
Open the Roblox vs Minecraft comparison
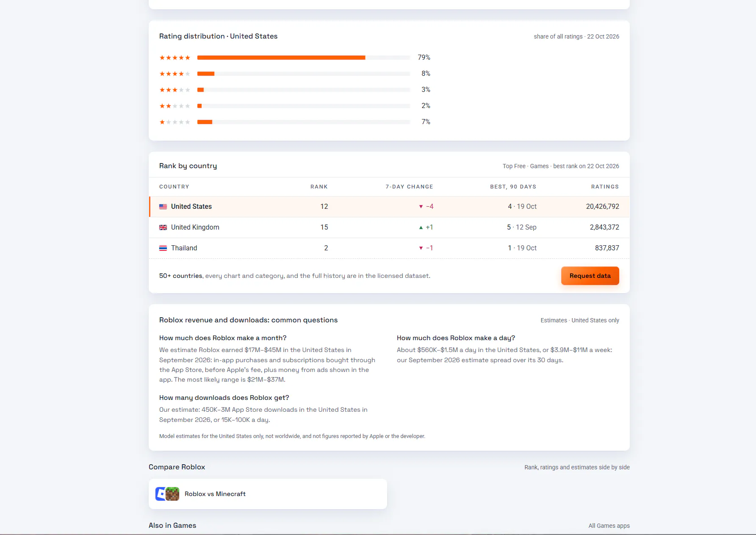coord(268,494)
